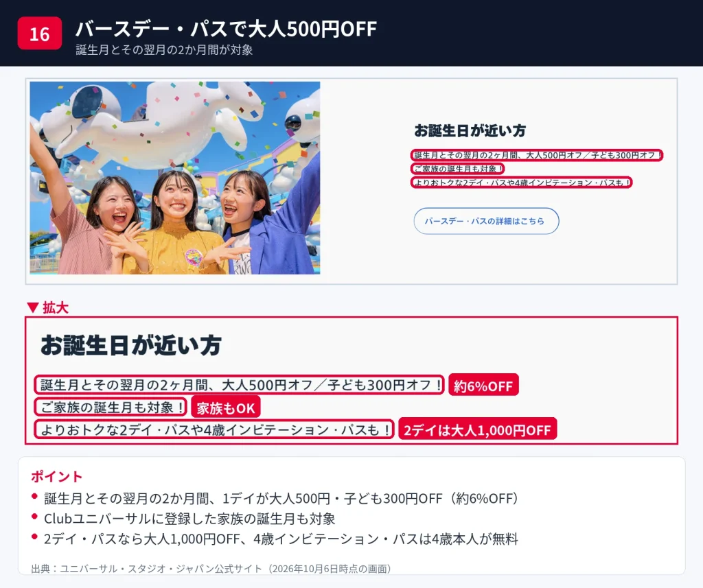
Task: Click the birthday celebration photo thumbnail
Action: 175,178
